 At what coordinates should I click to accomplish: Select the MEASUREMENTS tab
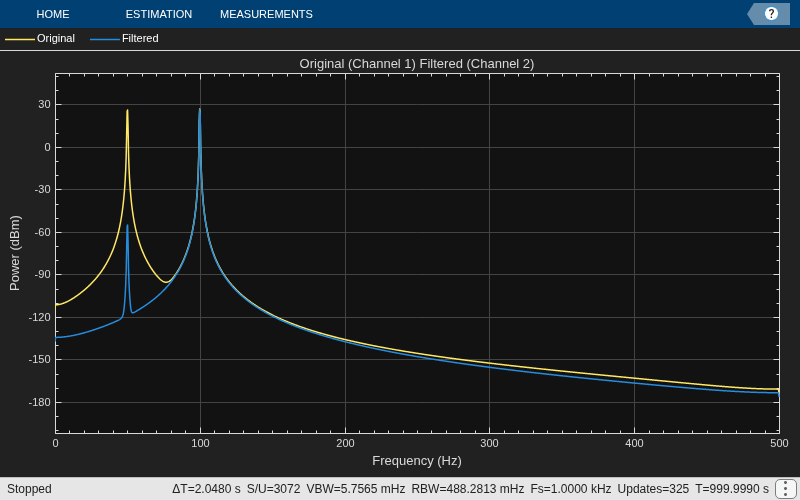click(x=266, y=14)
